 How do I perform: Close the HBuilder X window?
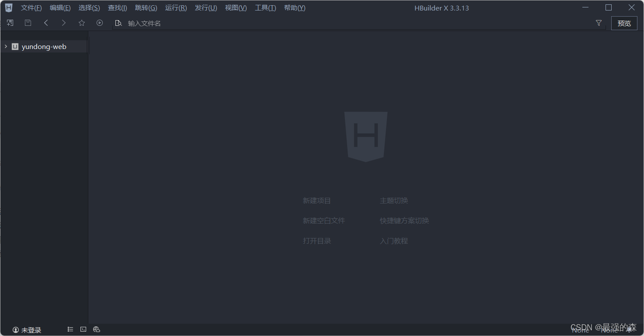[x=632, y=7]
